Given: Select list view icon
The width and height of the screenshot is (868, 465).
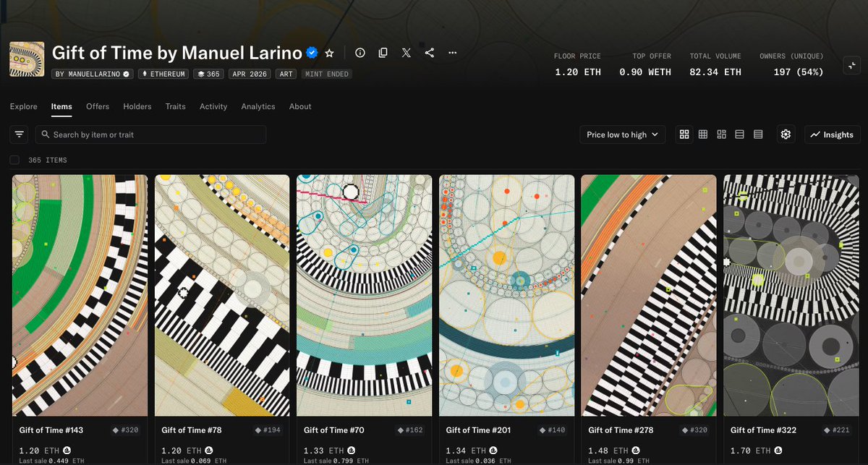Looking at the screenshot, I should [x=740, y=135].
